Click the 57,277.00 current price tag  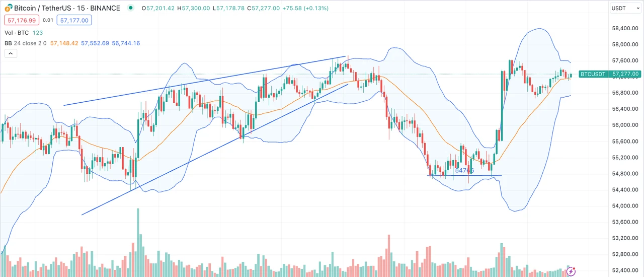click(x=625, y=74)
